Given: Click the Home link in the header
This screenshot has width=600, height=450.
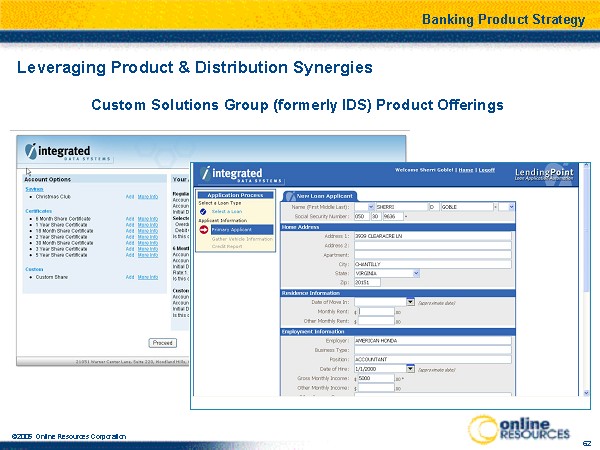Looking at the screenshot, I should [465, 170].
